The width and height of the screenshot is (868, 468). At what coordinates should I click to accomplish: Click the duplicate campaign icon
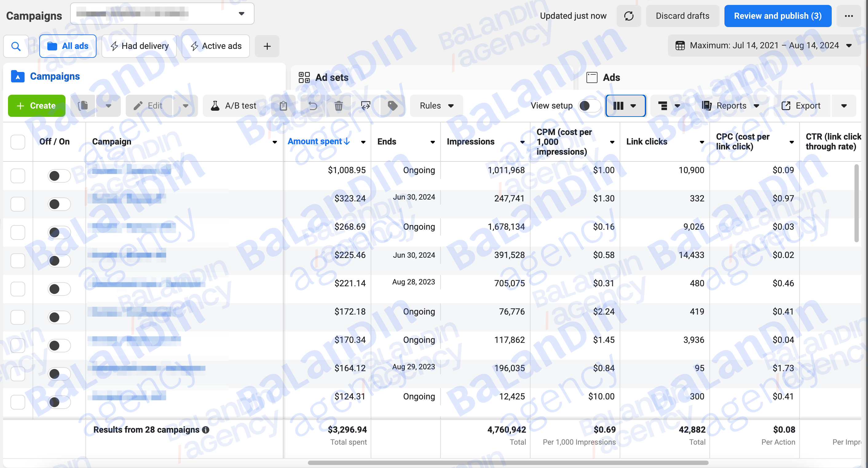coord(83,105)
